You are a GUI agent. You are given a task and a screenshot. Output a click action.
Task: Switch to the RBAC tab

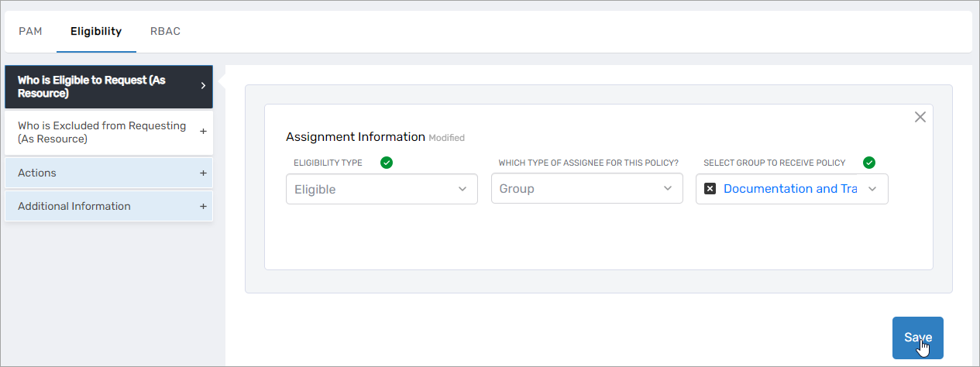tap(165, 32)
